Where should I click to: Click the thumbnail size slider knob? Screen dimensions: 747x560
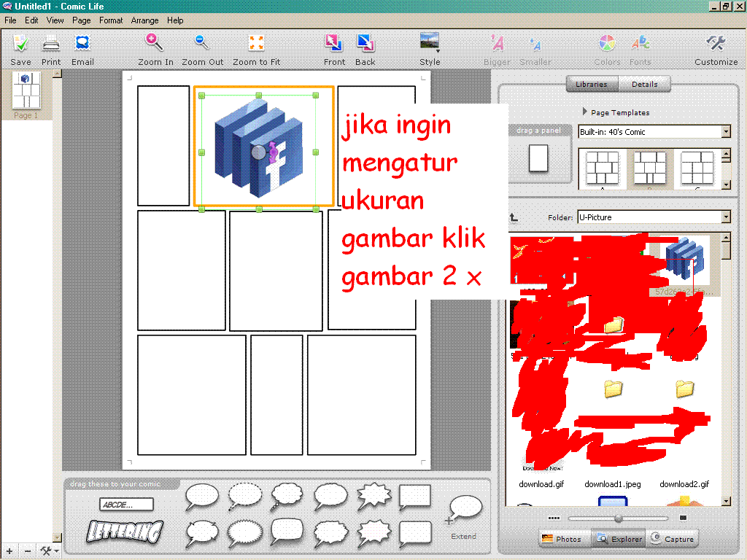[619, 518]
